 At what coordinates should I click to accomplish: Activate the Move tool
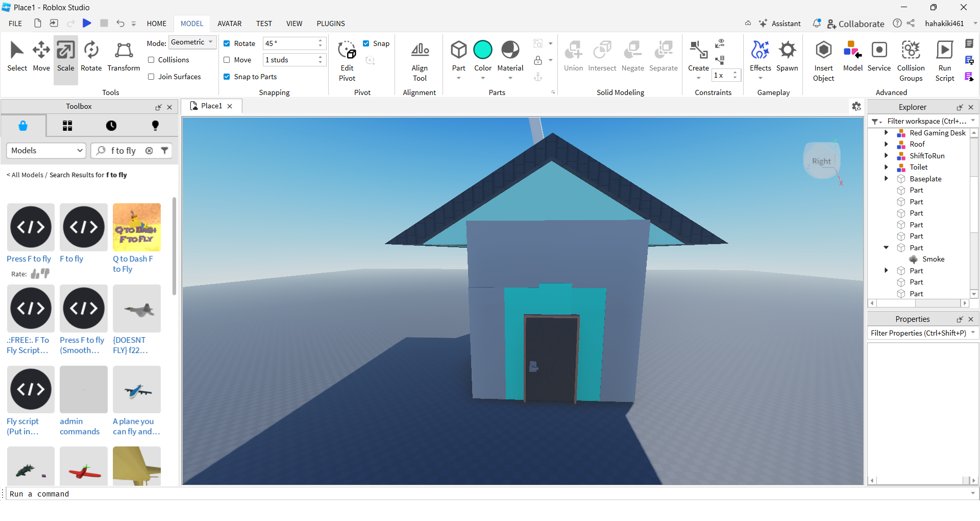click(41, 56)
